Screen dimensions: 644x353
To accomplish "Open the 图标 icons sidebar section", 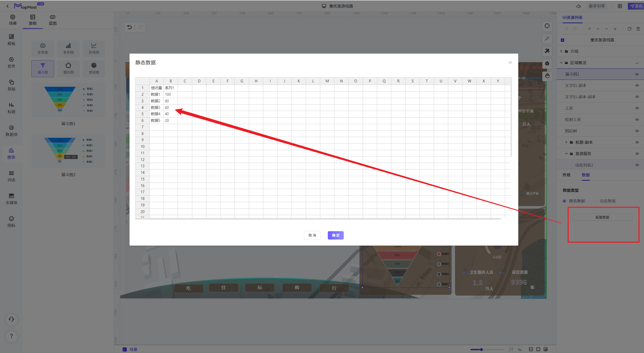I will coord(11,222).
